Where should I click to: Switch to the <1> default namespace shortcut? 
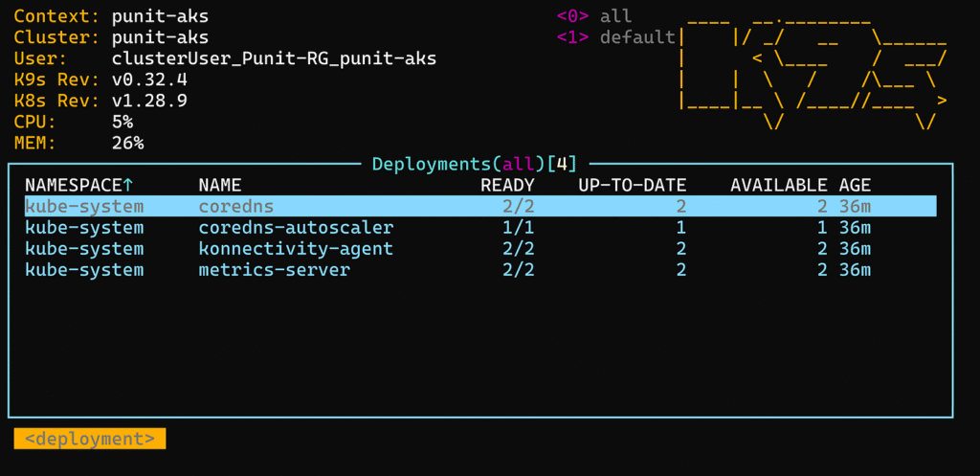(x=615, y=37)
